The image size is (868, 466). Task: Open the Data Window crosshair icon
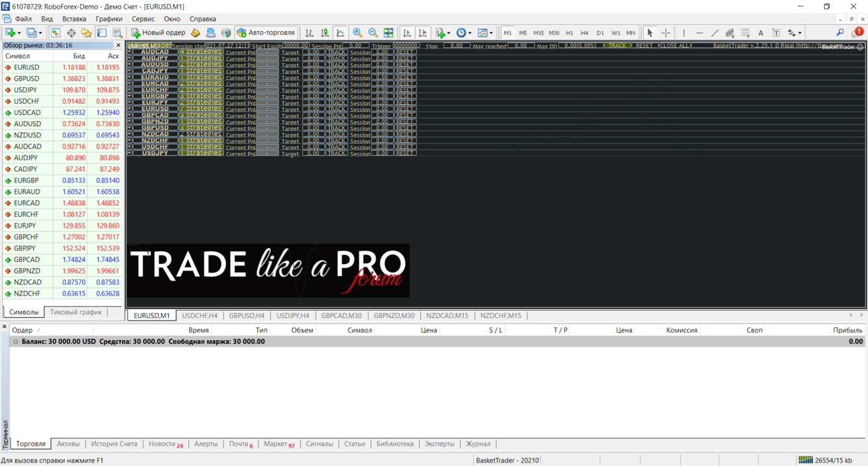pyautogui.click(x=71, y=32)
